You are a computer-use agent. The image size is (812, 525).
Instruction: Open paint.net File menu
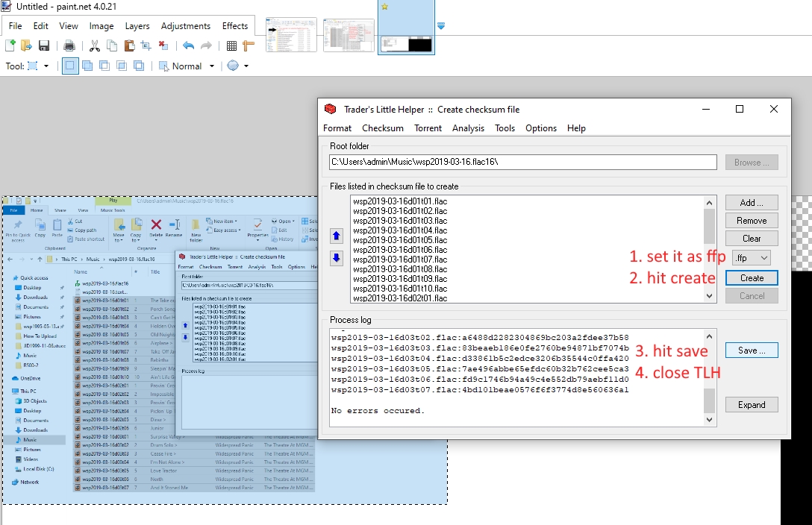pyautogui.click(x=16, y=26)
